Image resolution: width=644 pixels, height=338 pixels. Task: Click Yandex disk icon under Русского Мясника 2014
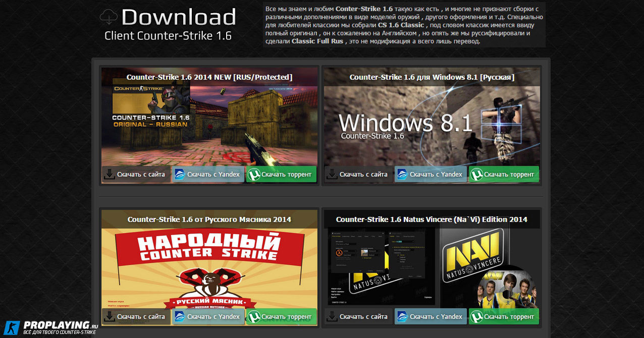click(180, 316)
